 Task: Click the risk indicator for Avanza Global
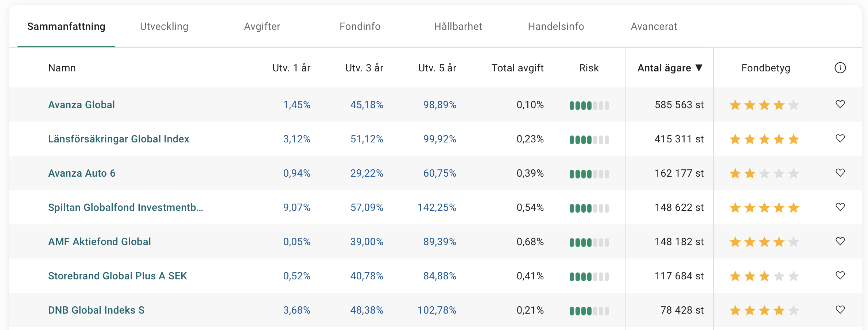589,106
